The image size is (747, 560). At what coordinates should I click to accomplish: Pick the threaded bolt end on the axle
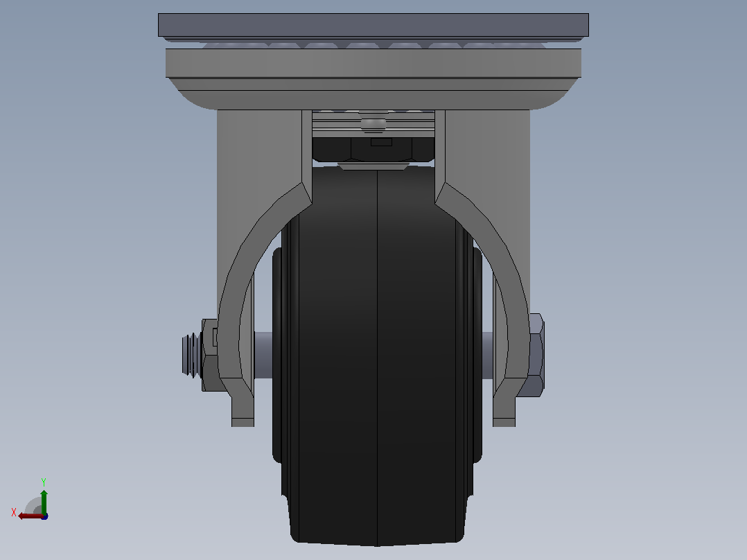(191, 355)
